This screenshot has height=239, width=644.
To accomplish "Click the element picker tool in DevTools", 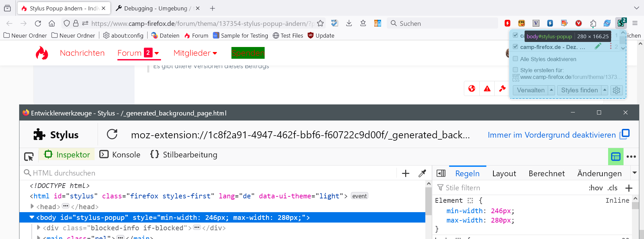I will 29,156.
